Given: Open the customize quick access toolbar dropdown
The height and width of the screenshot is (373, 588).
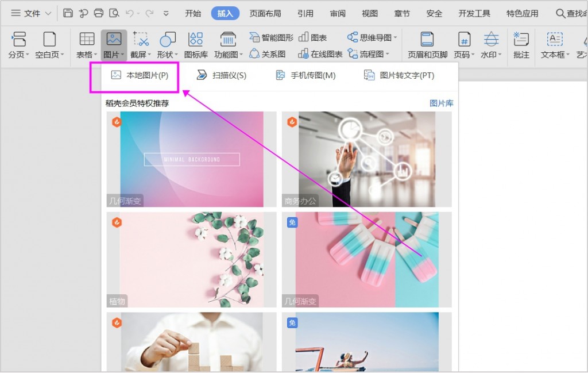Looking at the screenshot, I should (166, 14).
